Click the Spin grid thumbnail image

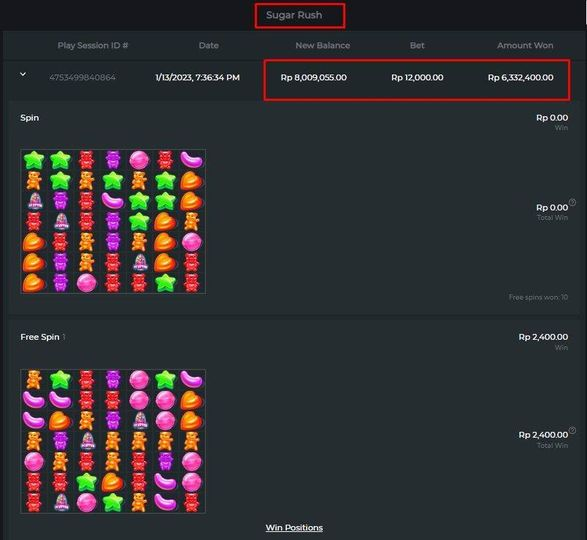coord(113,221)
